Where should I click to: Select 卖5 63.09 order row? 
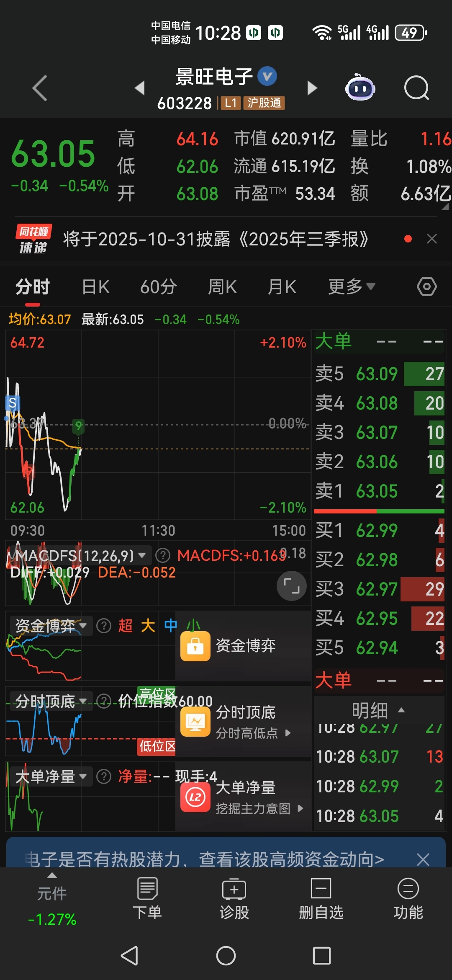pos(379,374)
